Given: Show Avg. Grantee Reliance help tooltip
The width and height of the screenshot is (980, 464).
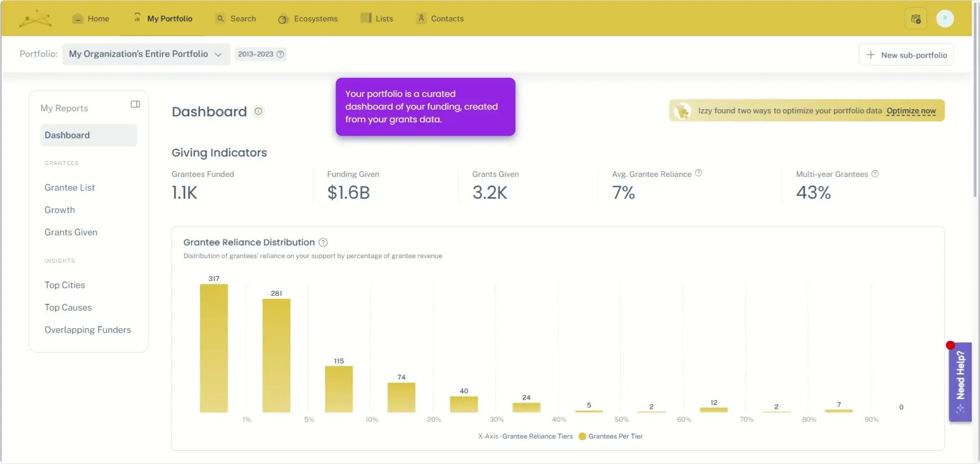Looking at the screenshot, I should 699,173.
